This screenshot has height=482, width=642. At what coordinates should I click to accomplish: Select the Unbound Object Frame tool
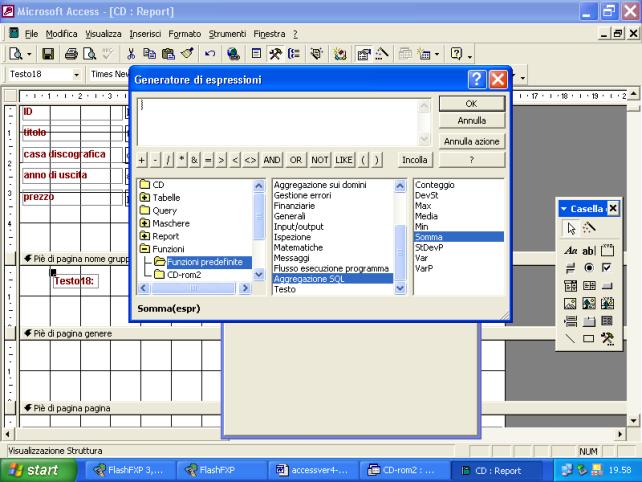point(589,303)
